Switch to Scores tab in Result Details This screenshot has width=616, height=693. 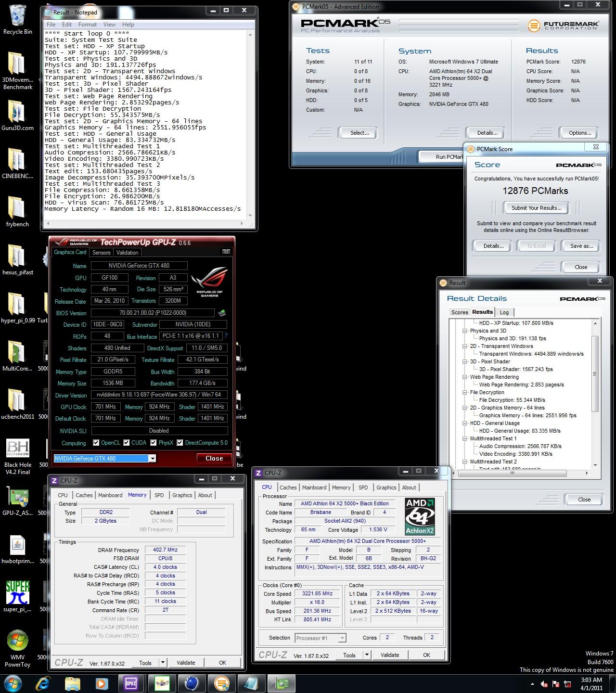(459, 312)
